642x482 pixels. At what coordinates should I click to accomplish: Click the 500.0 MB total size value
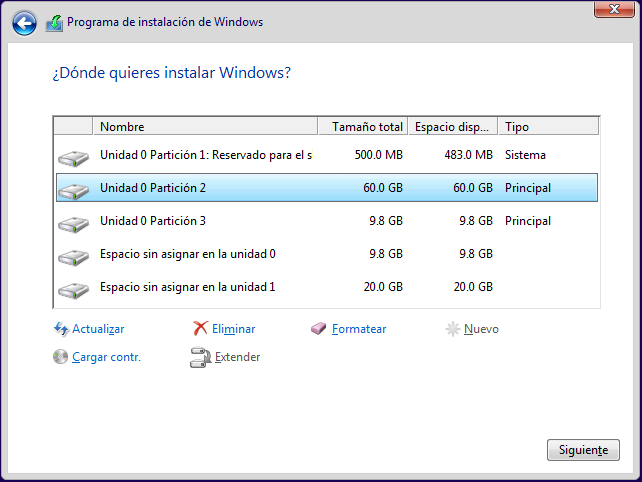[x=378, y=155]
